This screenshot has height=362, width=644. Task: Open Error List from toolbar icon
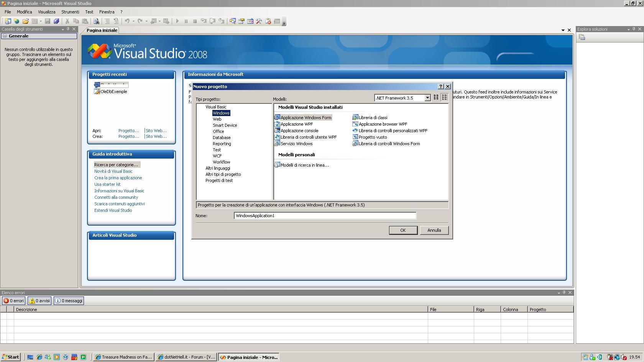268,21
